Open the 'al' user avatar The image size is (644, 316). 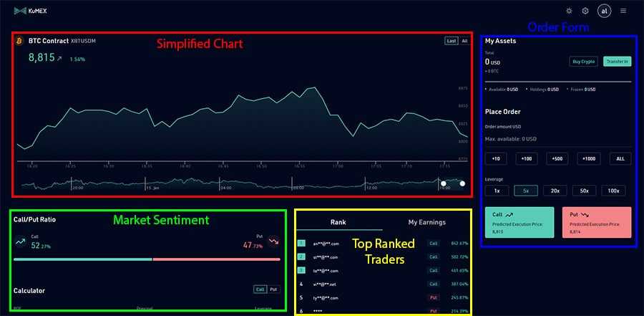[604, 11]
